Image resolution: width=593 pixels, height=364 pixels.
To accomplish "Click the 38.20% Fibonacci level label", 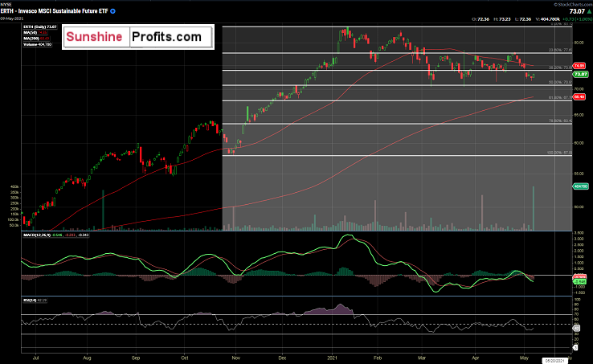I will [x=561, y=67].
